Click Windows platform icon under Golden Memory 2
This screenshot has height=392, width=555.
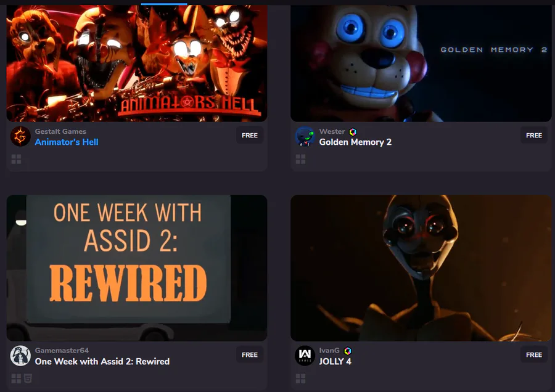[x=300, y=159]
